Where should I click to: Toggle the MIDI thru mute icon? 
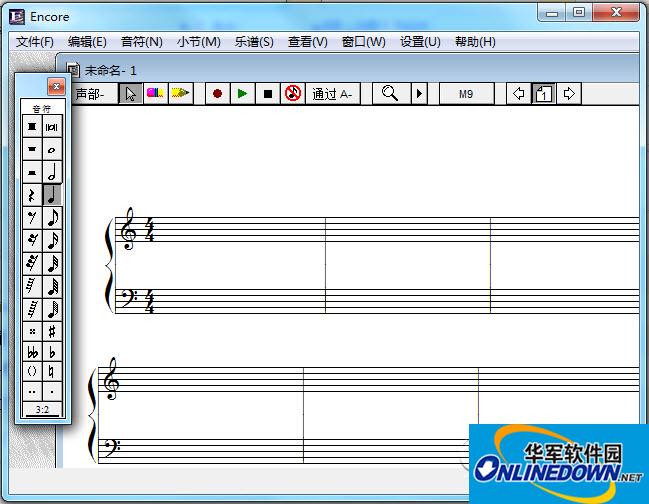(x=292, y=94)
